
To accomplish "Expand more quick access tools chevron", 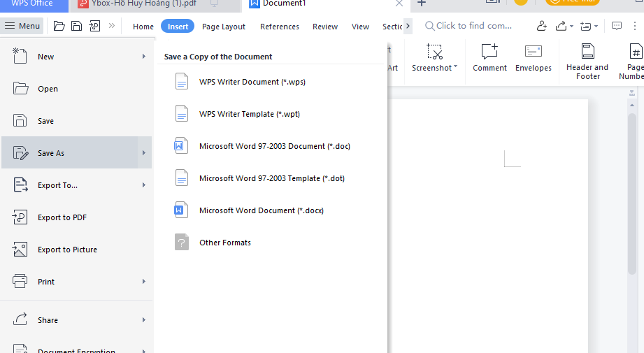I will (112, 26).
